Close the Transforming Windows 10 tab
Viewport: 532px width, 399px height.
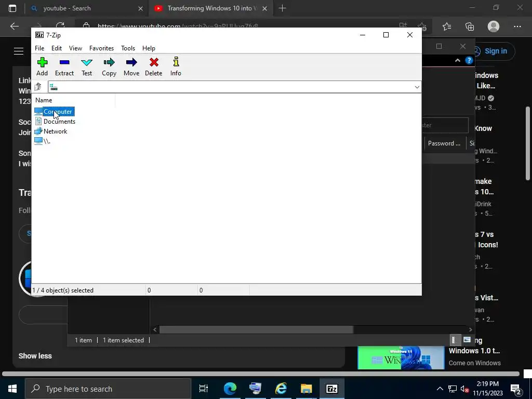pyautogui.click(x=264, y=8)
